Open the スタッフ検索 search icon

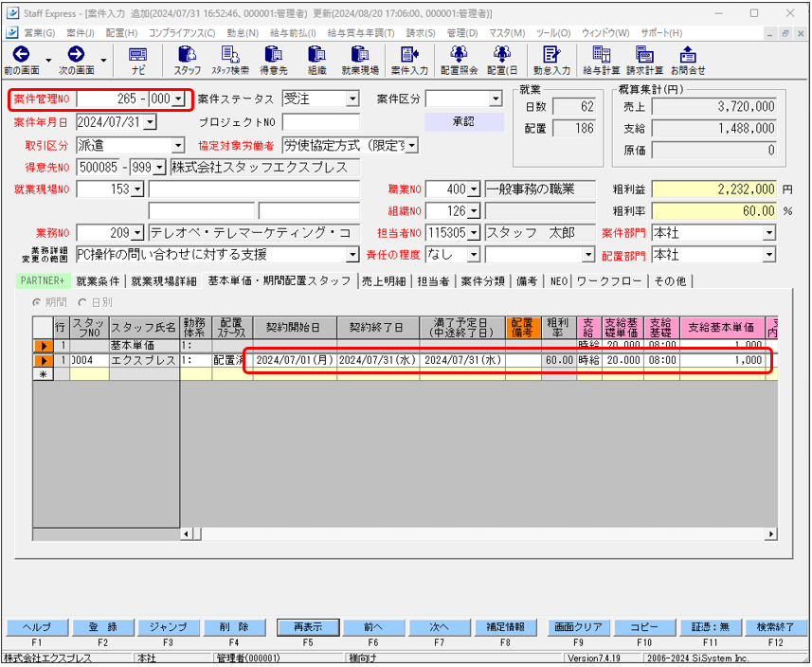pyautogui.click(x=230, y=54)
